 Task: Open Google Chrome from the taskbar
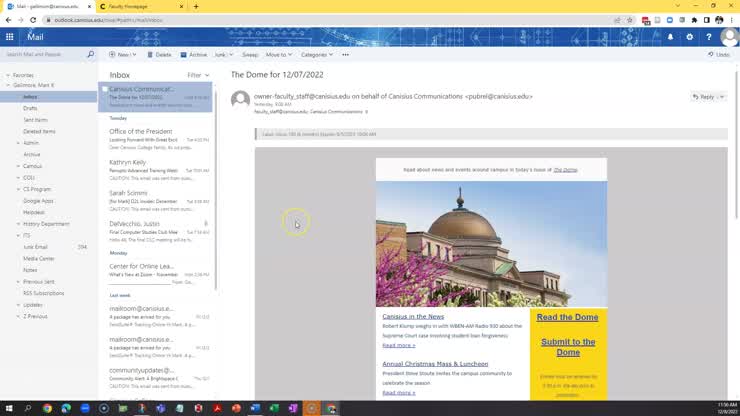coord(47,408)
